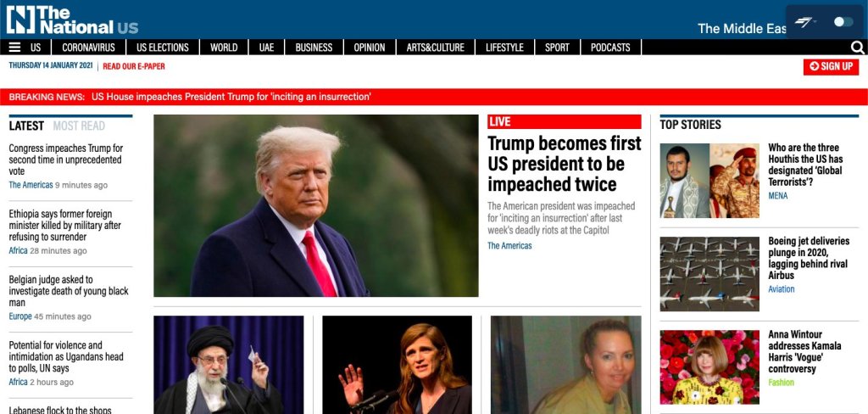The image size is (868, 414).
Task: Click The National logo icon
Action: pos(20,20)
